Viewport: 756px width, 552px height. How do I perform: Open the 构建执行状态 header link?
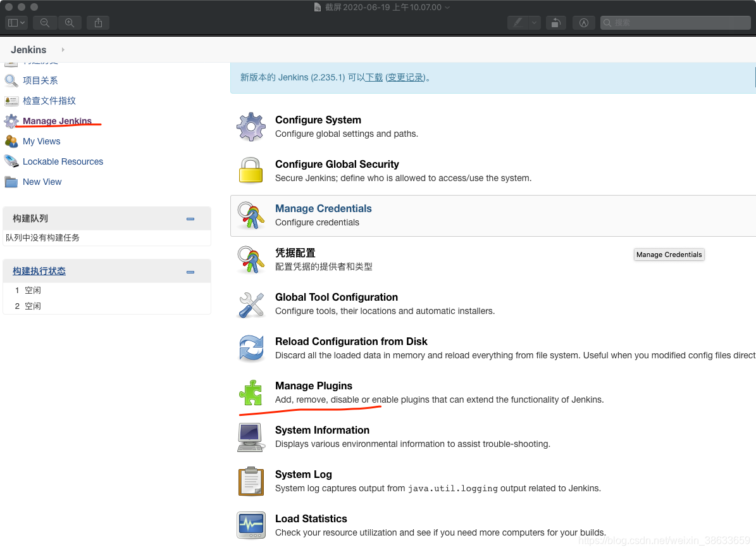39,271
